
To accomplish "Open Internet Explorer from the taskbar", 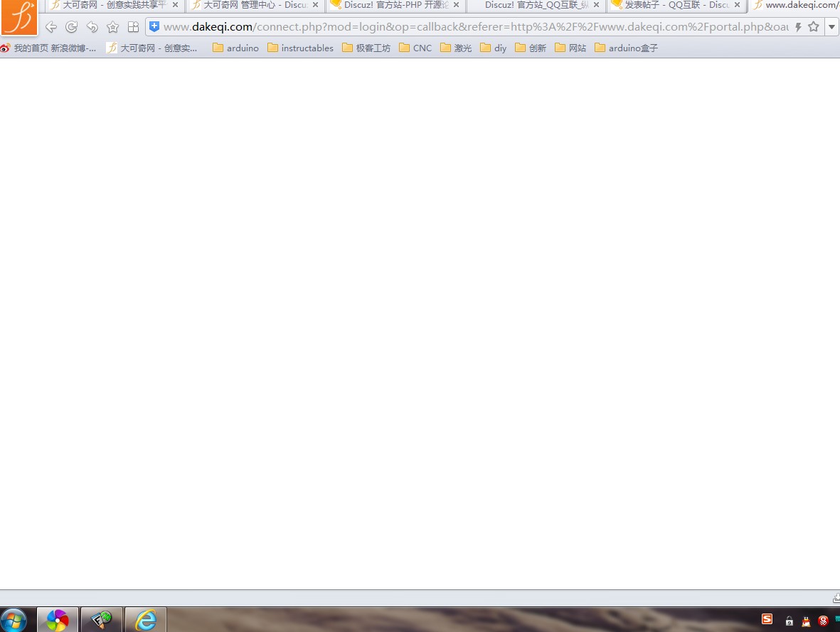I will 146,620.
